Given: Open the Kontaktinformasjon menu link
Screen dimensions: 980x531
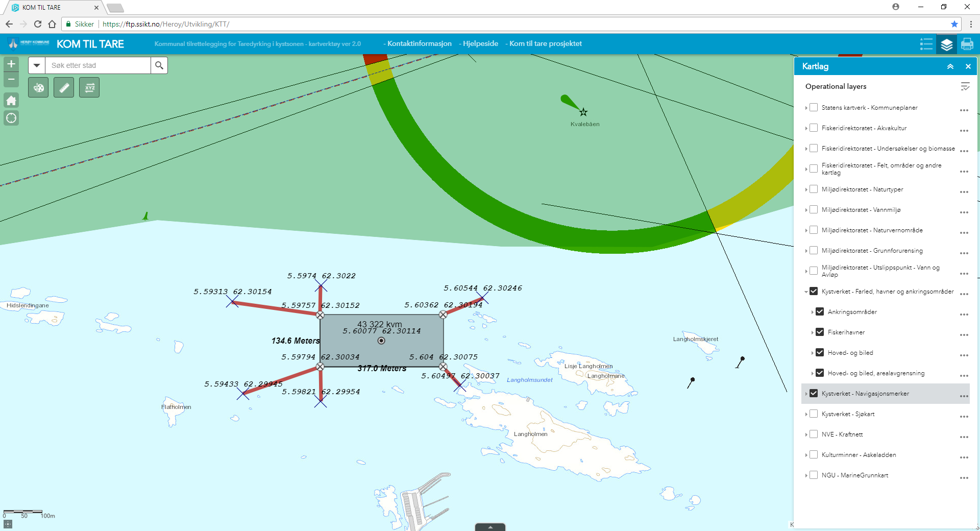Looking at the screenshot, I should click(x=419, y=44).
